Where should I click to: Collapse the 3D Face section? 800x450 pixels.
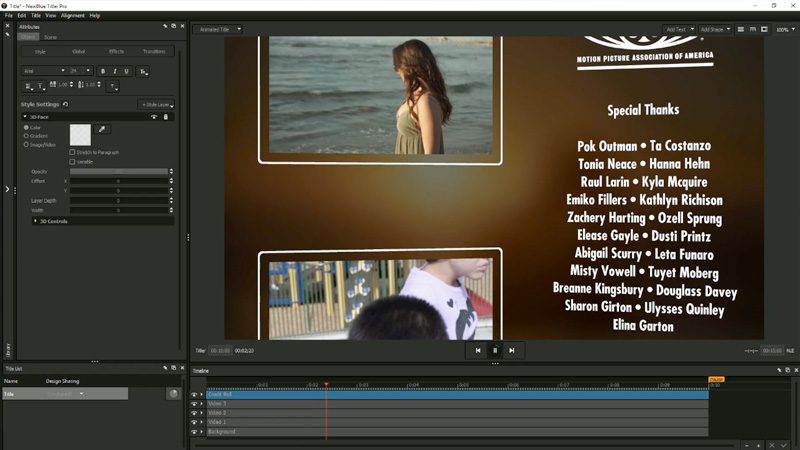click(x=25, y=117)
